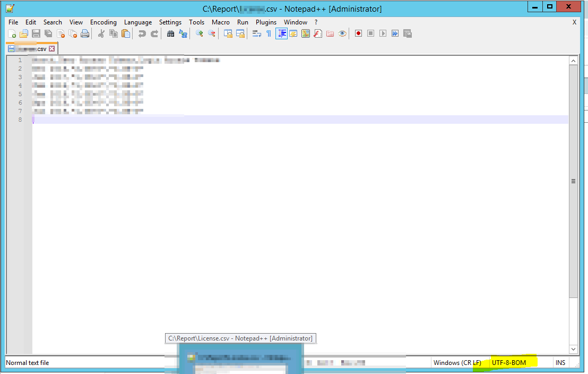Print the document using printer icon
This screenshot has height=374, width=588.
click(85, 34)
